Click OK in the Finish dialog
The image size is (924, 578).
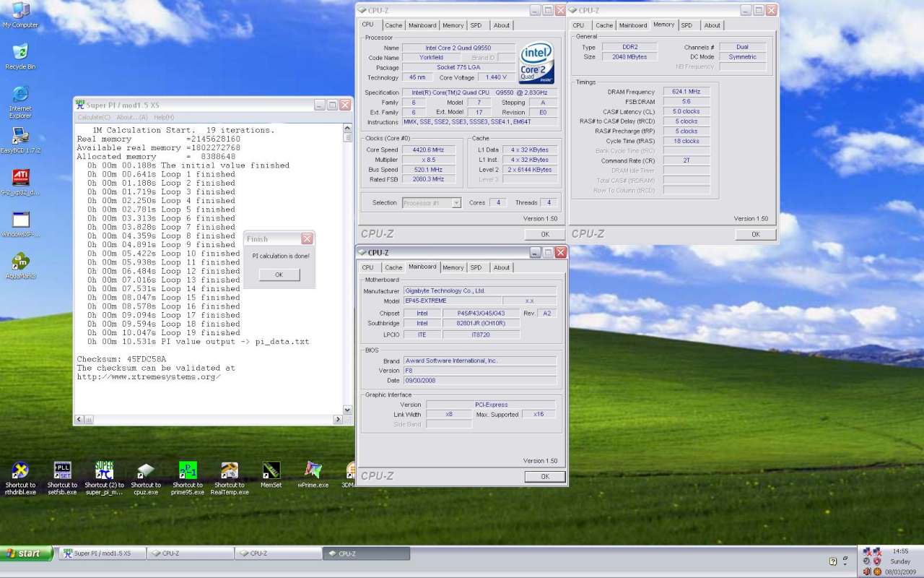pos(279,275)
